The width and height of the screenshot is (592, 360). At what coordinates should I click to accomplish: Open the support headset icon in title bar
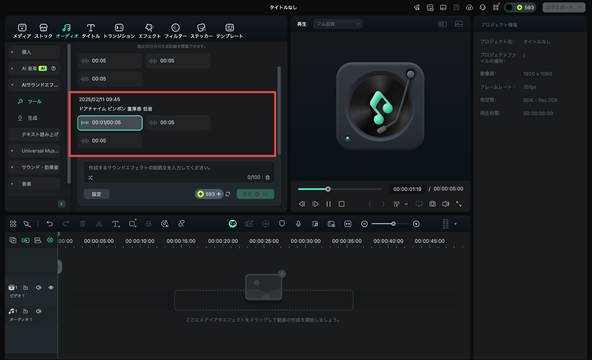483,7
